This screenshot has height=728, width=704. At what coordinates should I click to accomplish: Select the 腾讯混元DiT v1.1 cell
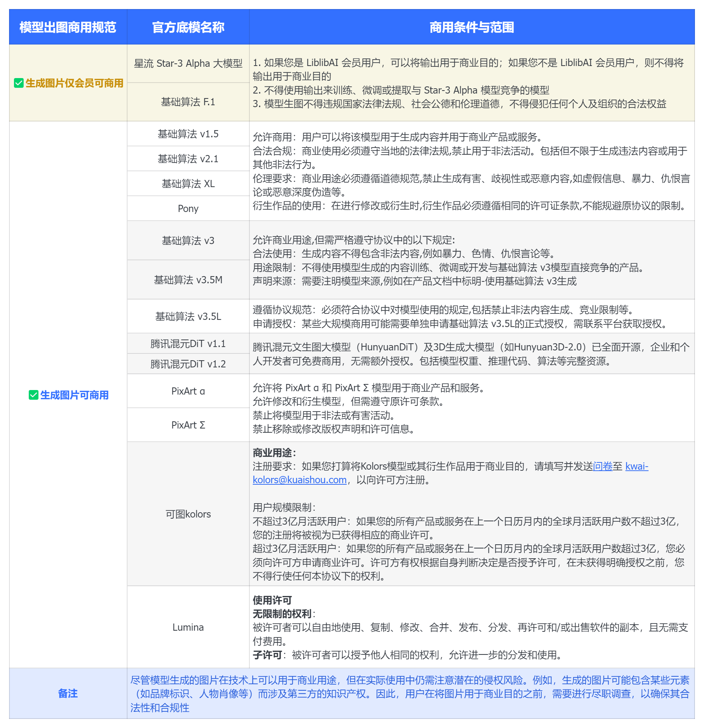188,344
